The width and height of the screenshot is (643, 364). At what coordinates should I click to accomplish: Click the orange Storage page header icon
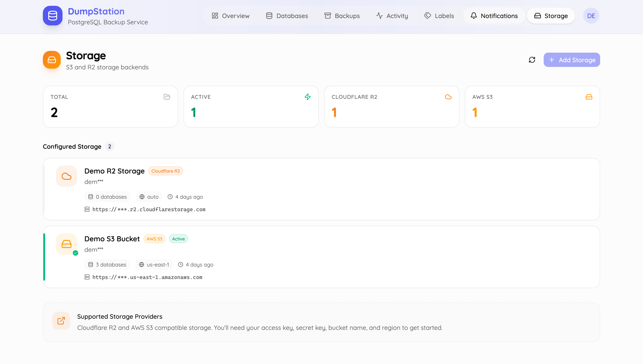52,60
